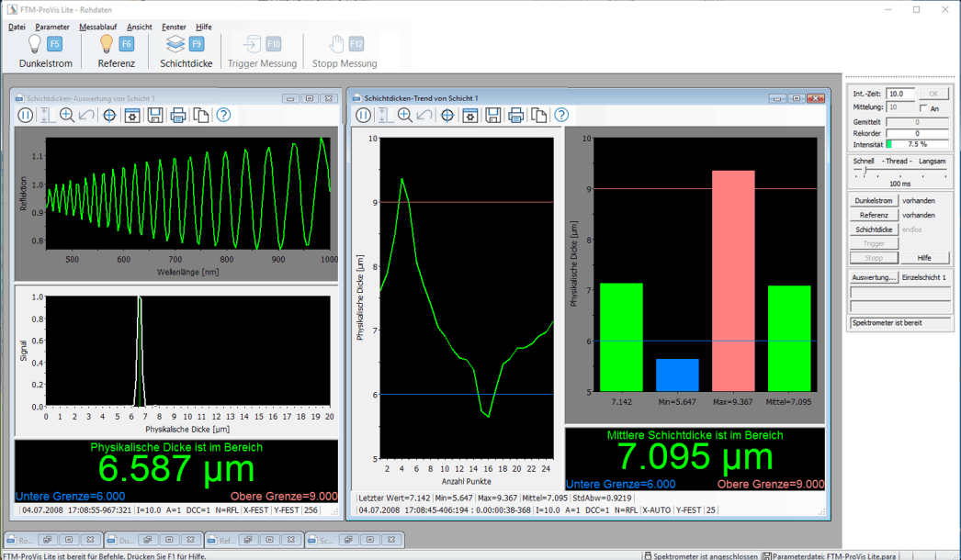Click the Hilfe button in the side panel
The width and height of the screenshot is (961, 560).
[925, 257]
